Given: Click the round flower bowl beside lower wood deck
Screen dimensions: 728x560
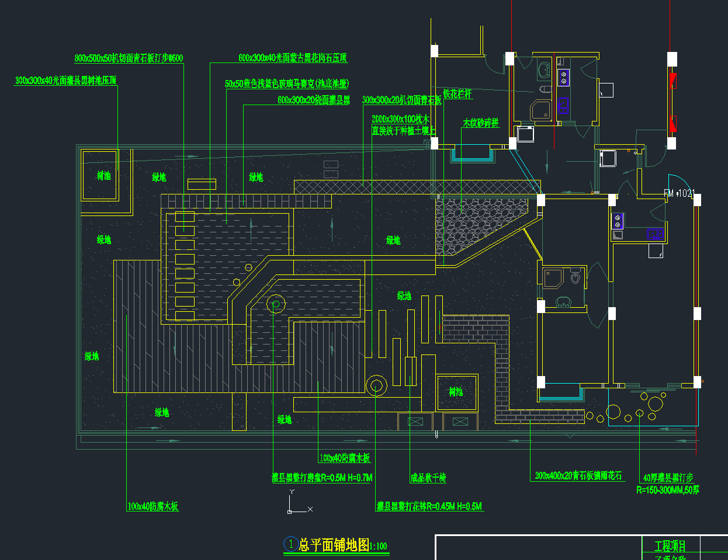Looking at the screenshot, I should tap(376, 386).
